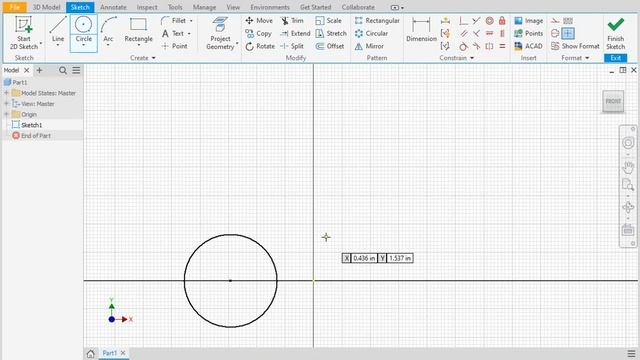
Task: Click the Rectangular pattern tool
Action: [x=377, y=20]
